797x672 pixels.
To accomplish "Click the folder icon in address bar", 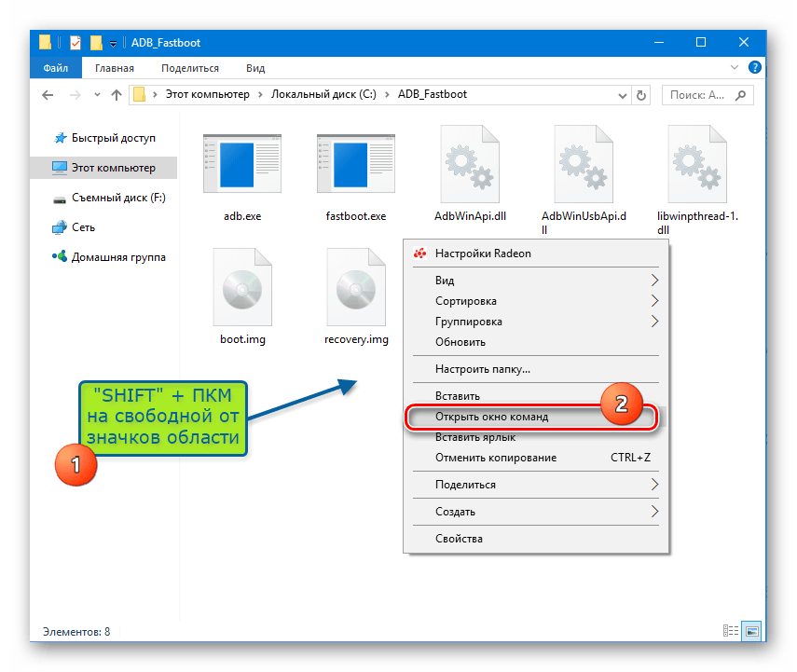I will click(139, 94).
